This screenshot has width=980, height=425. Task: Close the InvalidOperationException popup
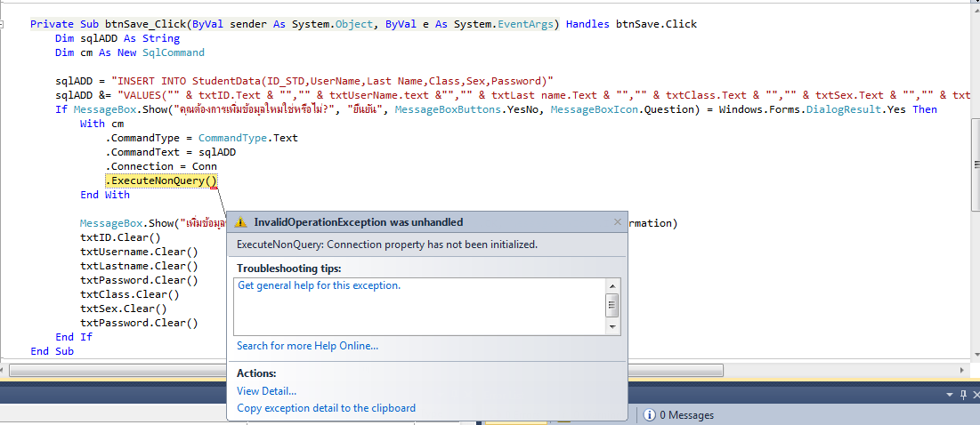point(618,222)
